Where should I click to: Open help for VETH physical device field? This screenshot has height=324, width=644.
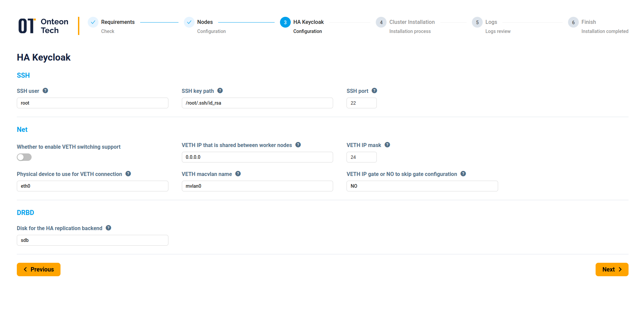tap(128, 174)
